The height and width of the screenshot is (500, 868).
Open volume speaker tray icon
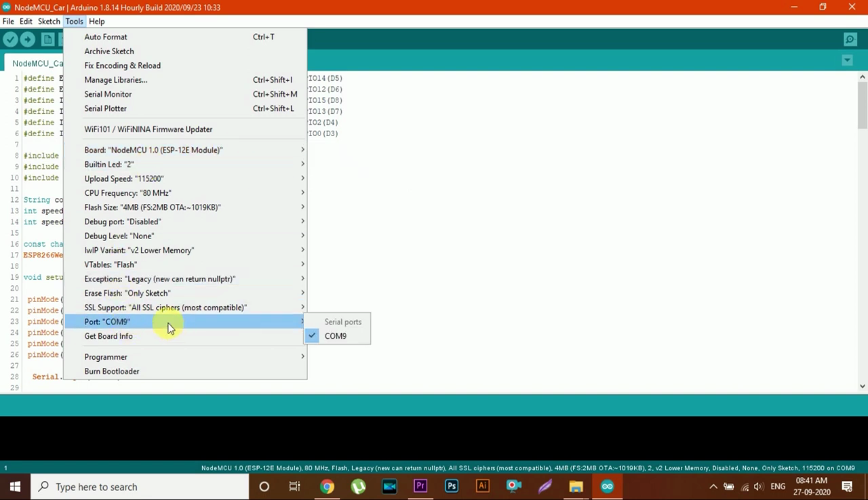coord(758,486)
